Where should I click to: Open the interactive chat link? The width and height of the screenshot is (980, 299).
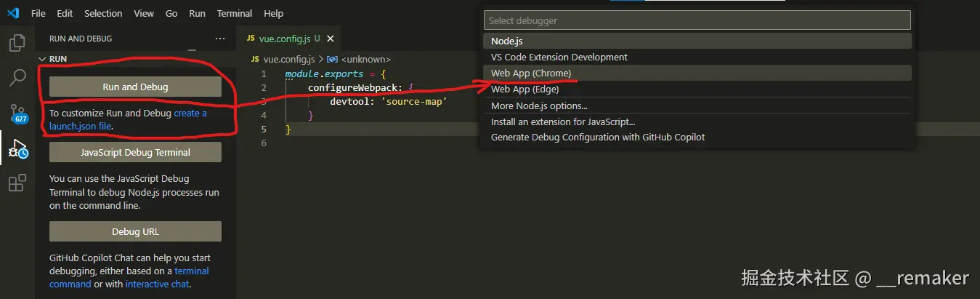[x=156, y=284]
